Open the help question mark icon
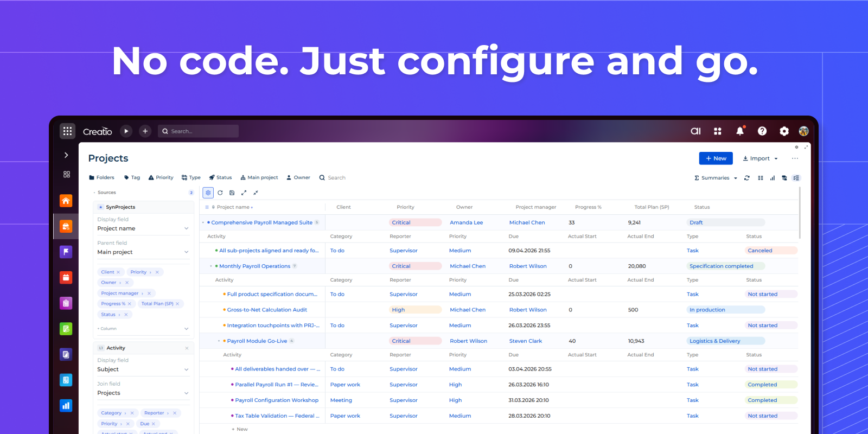 [x=762, y=131]
